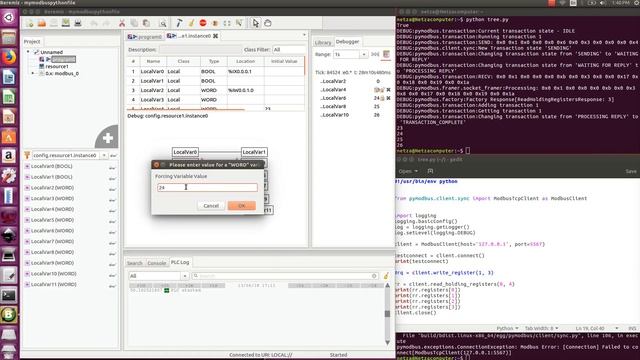
Task: Click OK in the WORD value dialog
Action: (242, 206)
